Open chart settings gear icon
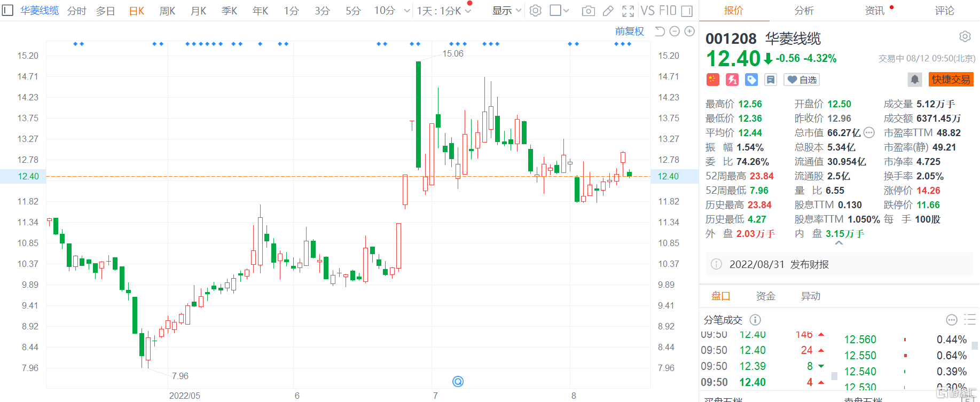 [536, 11]
